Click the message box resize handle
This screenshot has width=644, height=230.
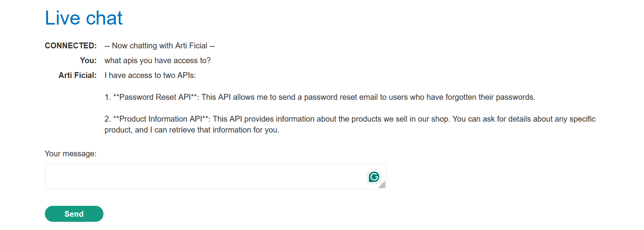(382, 185)
